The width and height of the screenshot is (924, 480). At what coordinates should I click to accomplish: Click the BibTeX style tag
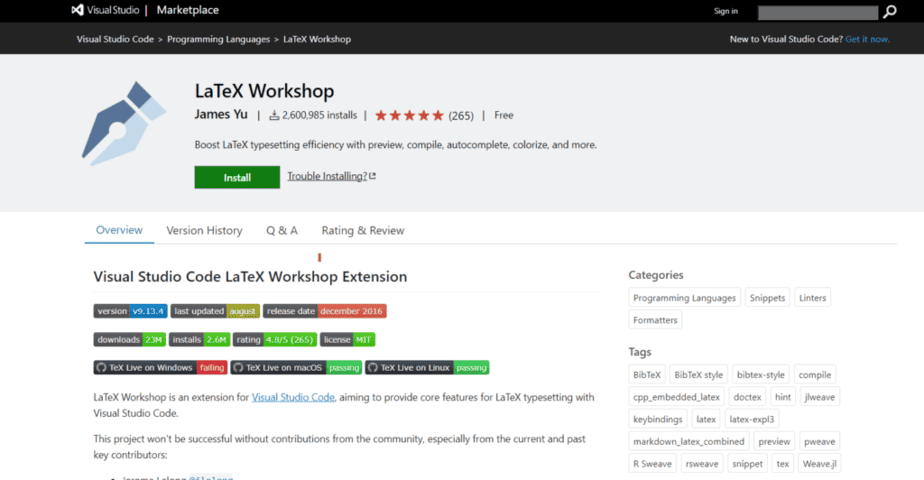click(698, 375)
